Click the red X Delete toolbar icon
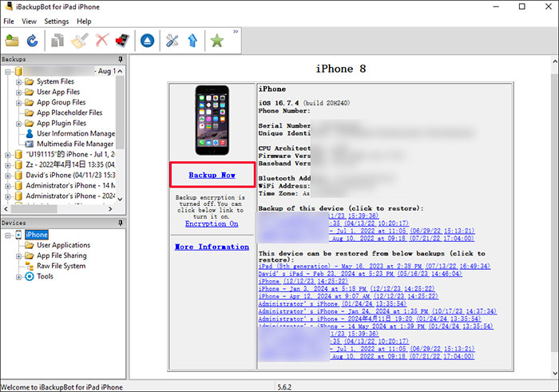 [102, 40]
